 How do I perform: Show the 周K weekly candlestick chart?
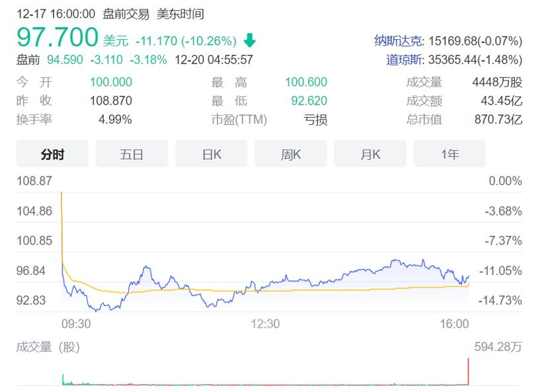(x=291, y=154)
